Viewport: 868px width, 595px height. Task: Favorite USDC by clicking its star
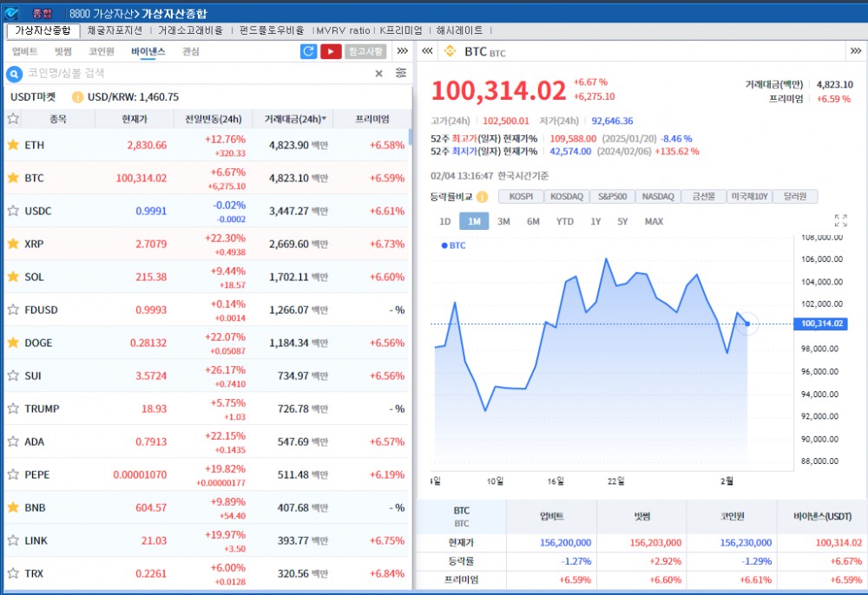coord(12,211)
